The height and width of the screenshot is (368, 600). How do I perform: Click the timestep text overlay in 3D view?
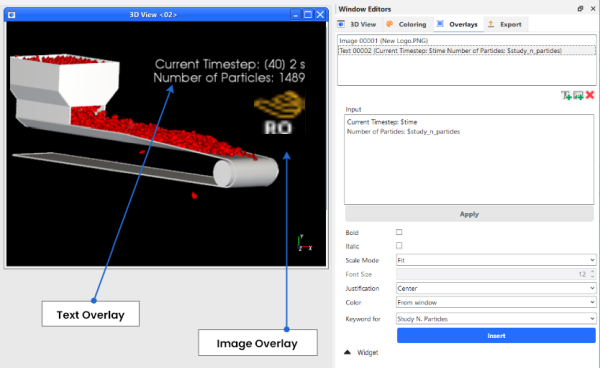pos(229,71)
